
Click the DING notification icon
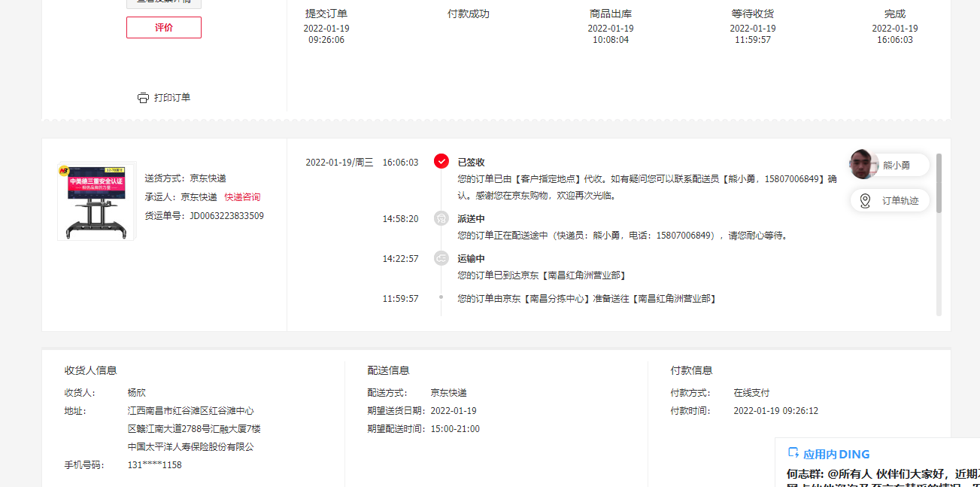pos(793,453)
